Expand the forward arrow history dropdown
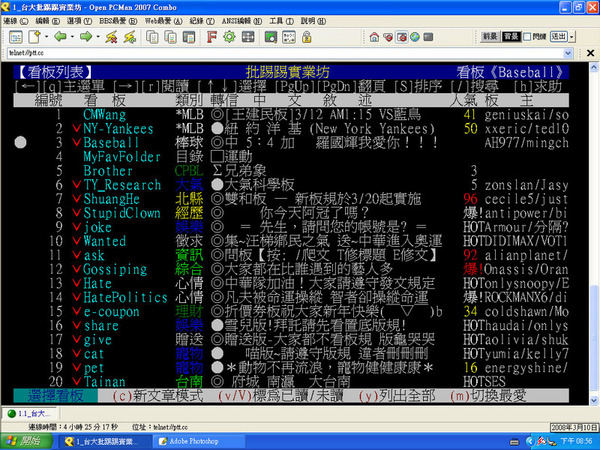The height and width of the screenshot is (450, 600). click(x=98, y=37)
